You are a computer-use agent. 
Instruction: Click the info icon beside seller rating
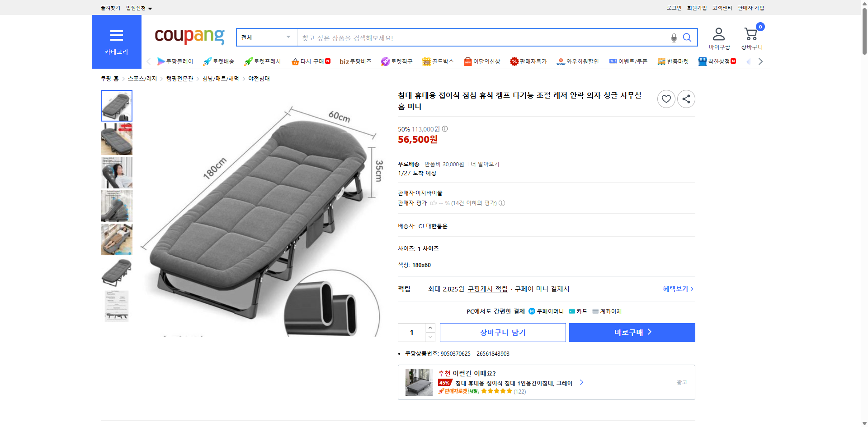point(502,203)
